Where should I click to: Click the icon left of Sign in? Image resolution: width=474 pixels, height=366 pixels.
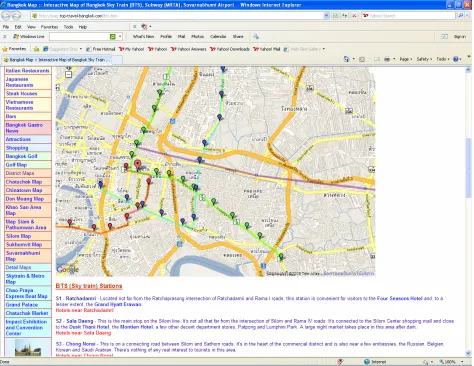[444, 37]
